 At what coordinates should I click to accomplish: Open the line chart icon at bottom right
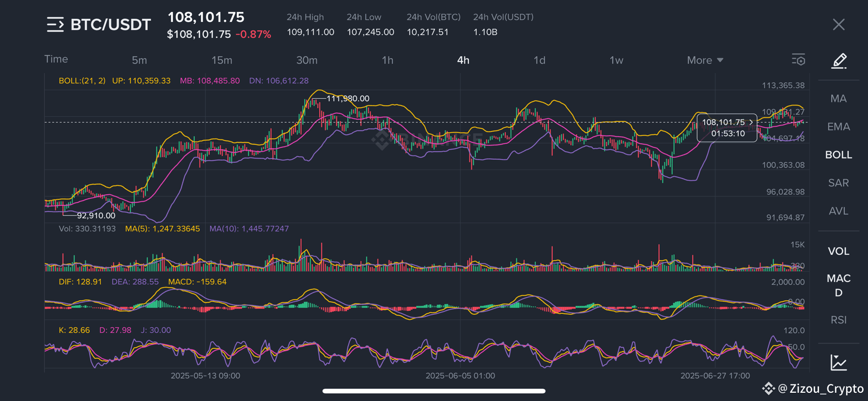tap(838, 362)
